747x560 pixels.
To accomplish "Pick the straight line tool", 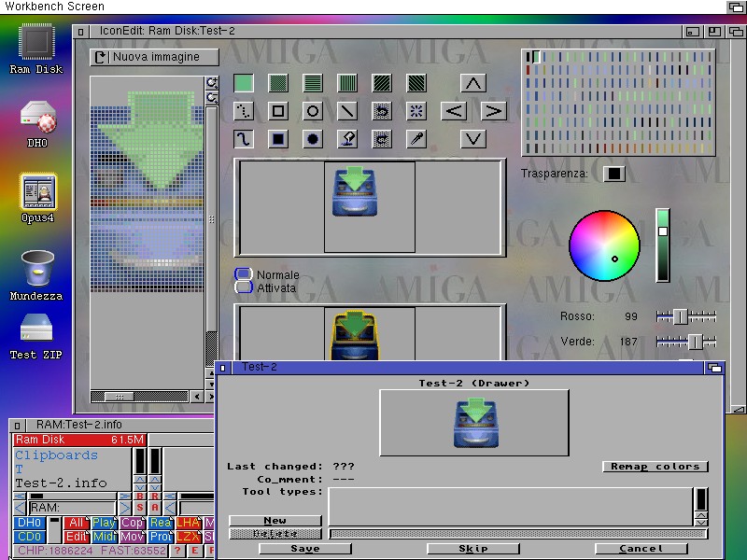I will click(x=347, y=111).
